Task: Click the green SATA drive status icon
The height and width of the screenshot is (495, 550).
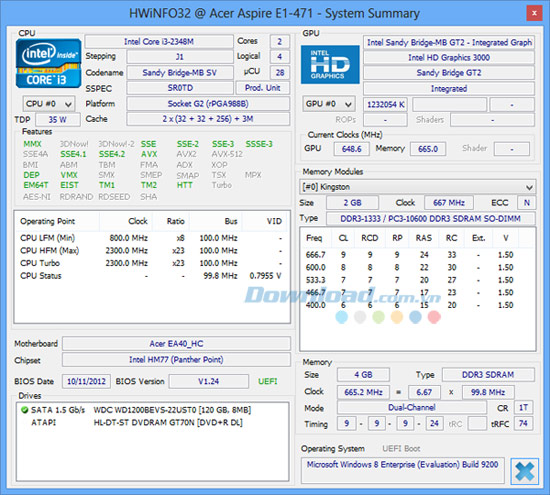Action: coord(25,410)
